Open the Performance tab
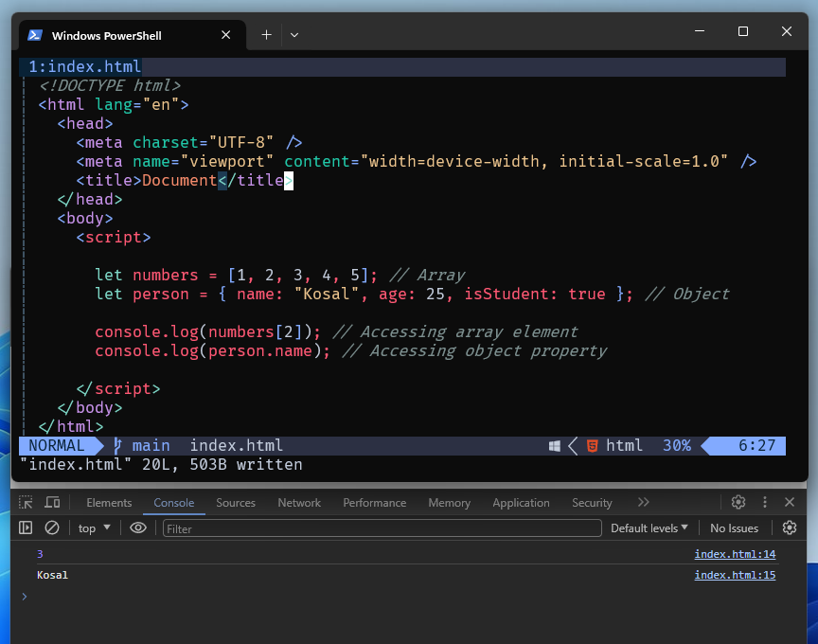 tap(375, 503)
